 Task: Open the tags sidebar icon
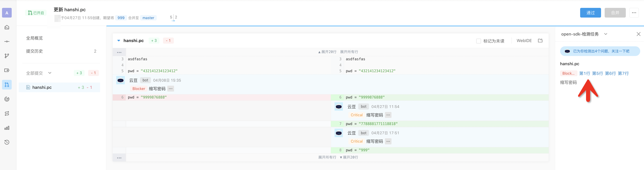pos(7,70)
